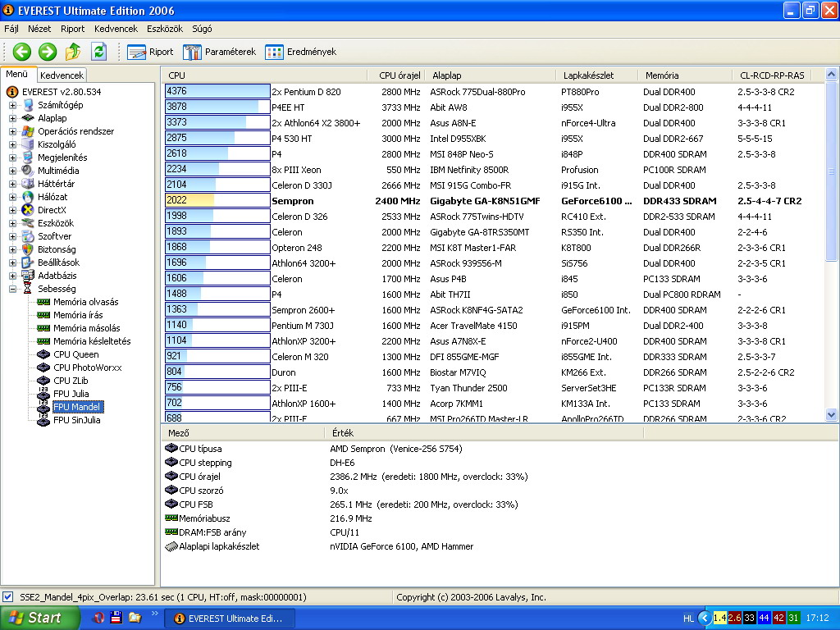The image size is (840, 630).
Task: Select the 2x Athlon64 X2 3800+ row
Action: pyautogui.click(x=495, y=123)
